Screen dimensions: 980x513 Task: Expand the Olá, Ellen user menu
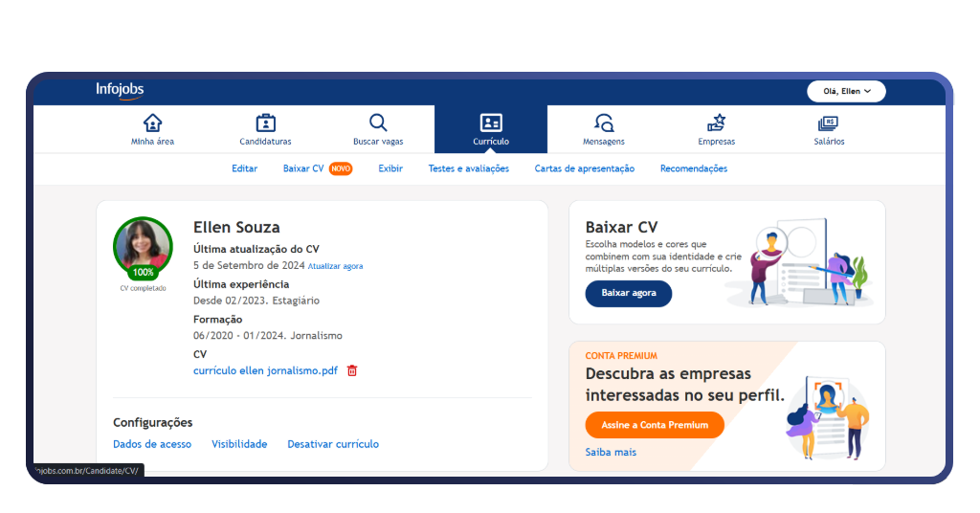(846, 91)
